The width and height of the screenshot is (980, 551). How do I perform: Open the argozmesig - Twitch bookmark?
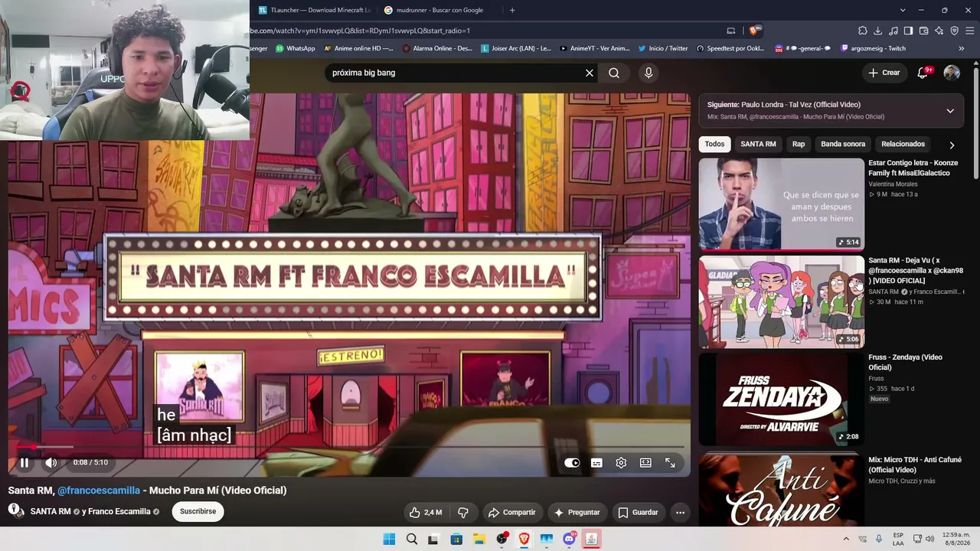872,48
